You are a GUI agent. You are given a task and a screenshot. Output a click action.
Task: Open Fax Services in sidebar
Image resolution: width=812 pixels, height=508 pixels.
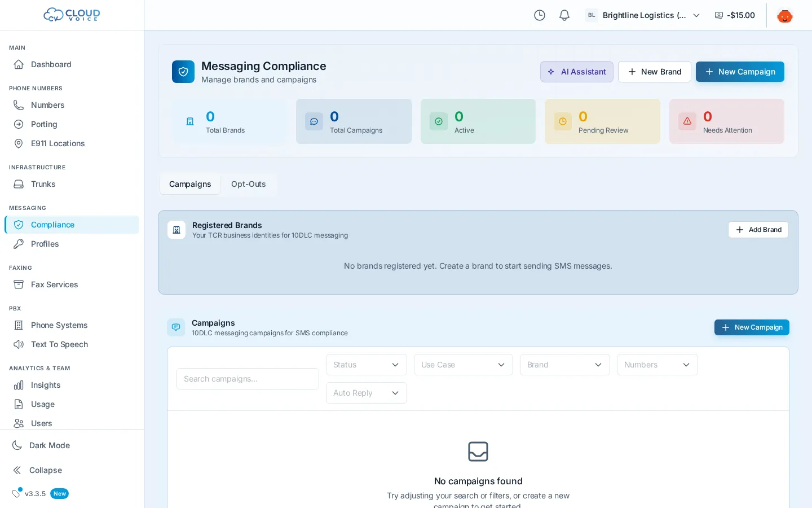(72, 284)
